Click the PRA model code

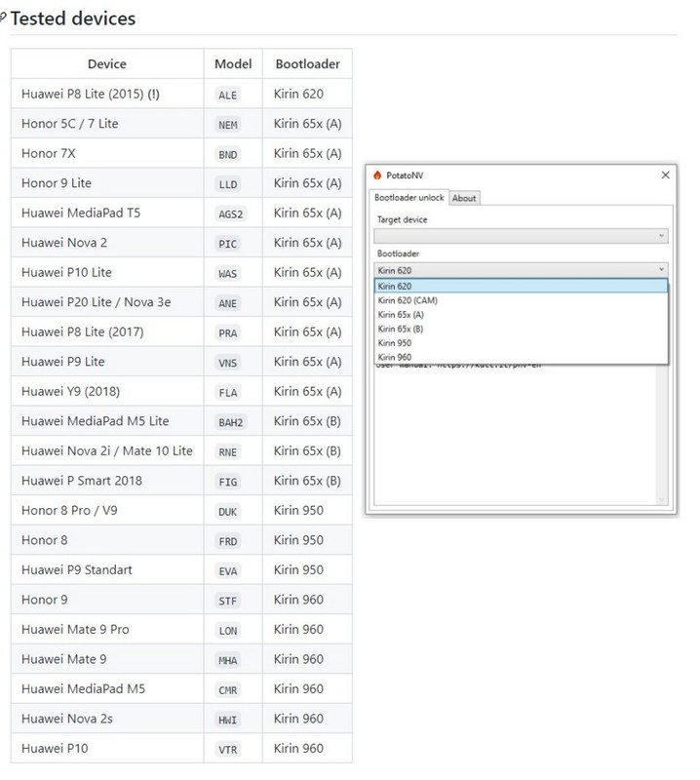tap(228, 333)
